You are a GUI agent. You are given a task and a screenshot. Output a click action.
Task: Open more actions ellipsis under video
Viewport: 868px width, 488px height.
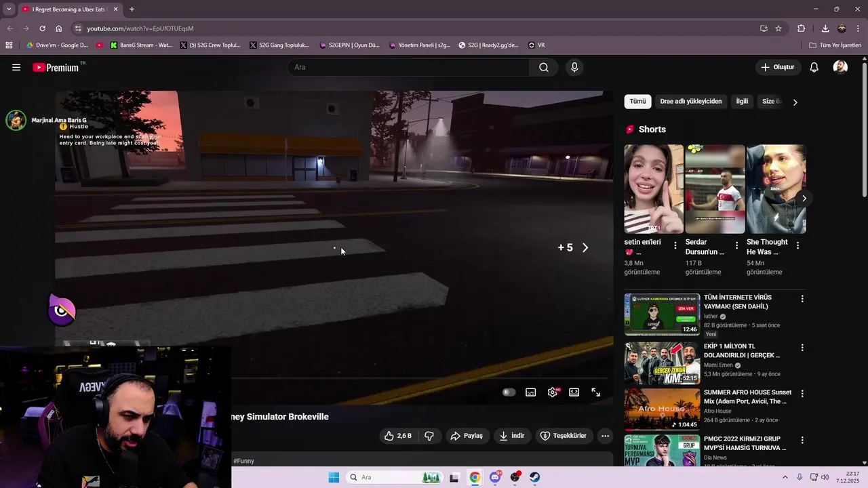point(606,436)
